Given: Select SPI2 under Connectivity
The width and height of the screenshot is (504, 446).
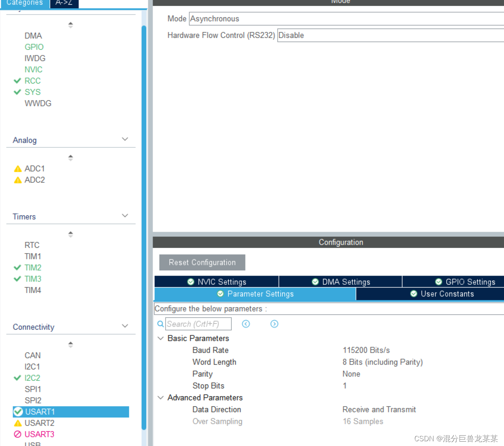Looking at the screenshot, I should [33, 401].
